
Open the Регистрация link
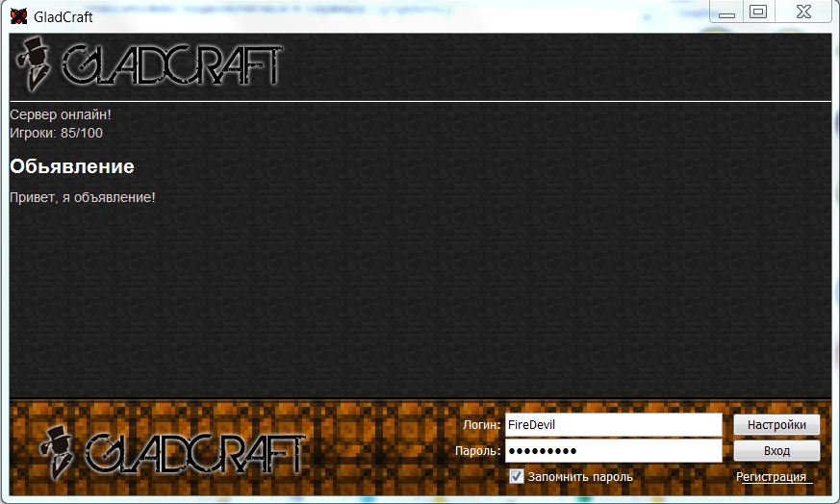click(x=771, y=477)
